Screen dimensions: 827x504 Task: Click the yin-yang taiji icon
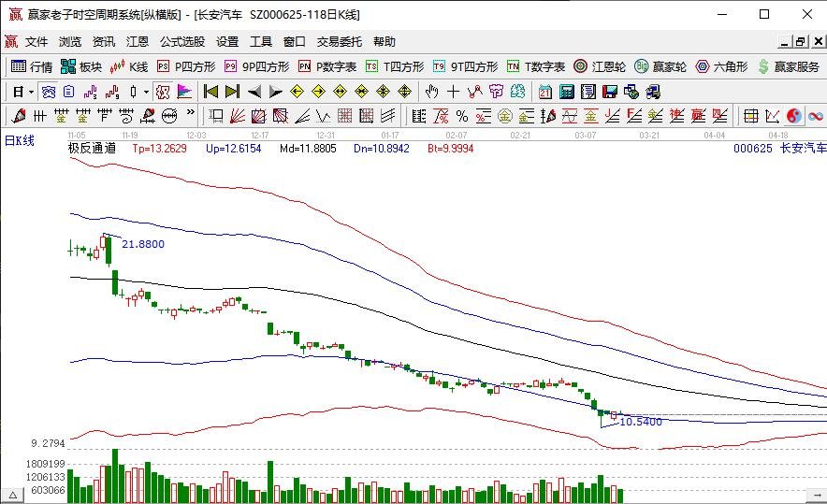pos(793,115)
